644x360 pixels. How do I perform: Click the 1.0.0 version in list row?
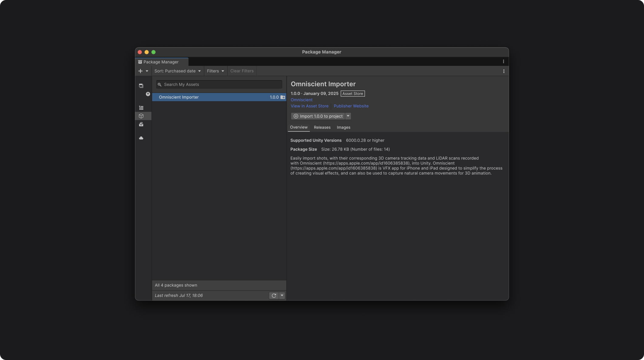274,97
